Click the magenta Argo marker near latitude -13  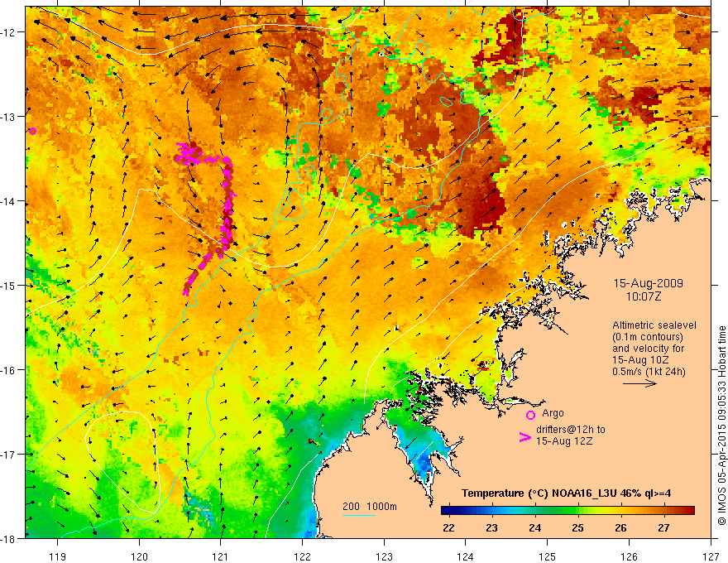(32, 132)
